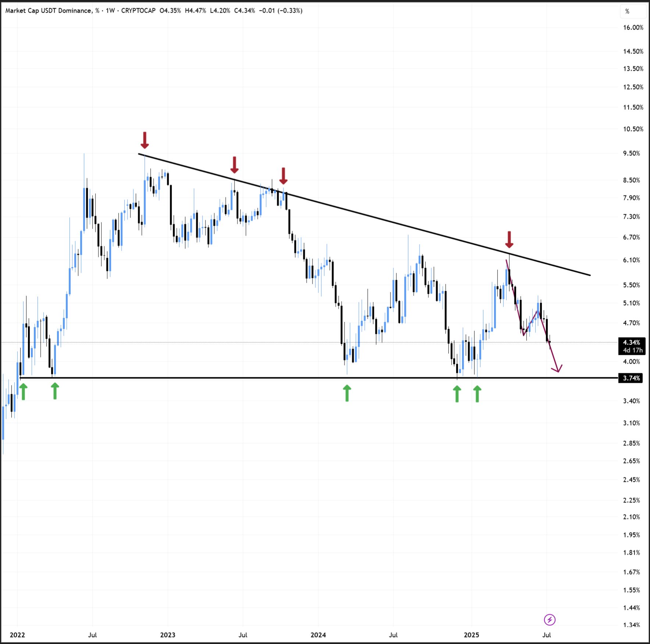This screenshot has width=650, height=644.
Task: Click the 9.50% price axis label
Action: pyautogui.click(x=631, y=153)
